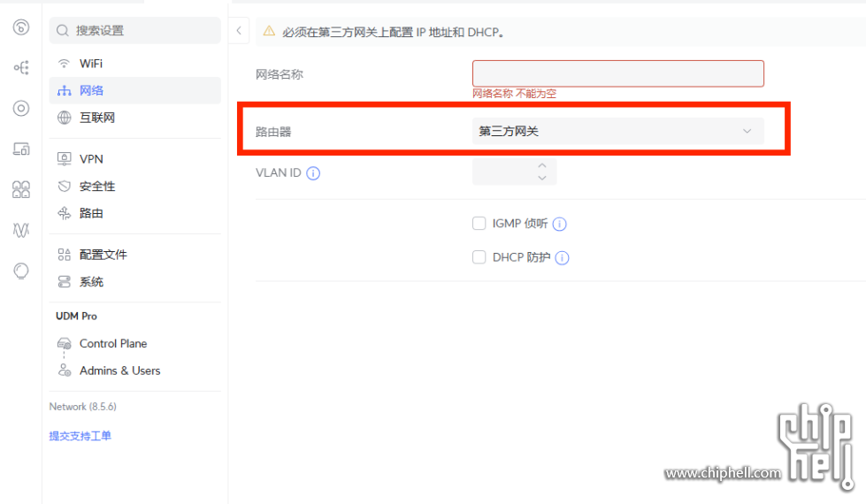Click the 互联网 globe icon

tap(64, 118)
